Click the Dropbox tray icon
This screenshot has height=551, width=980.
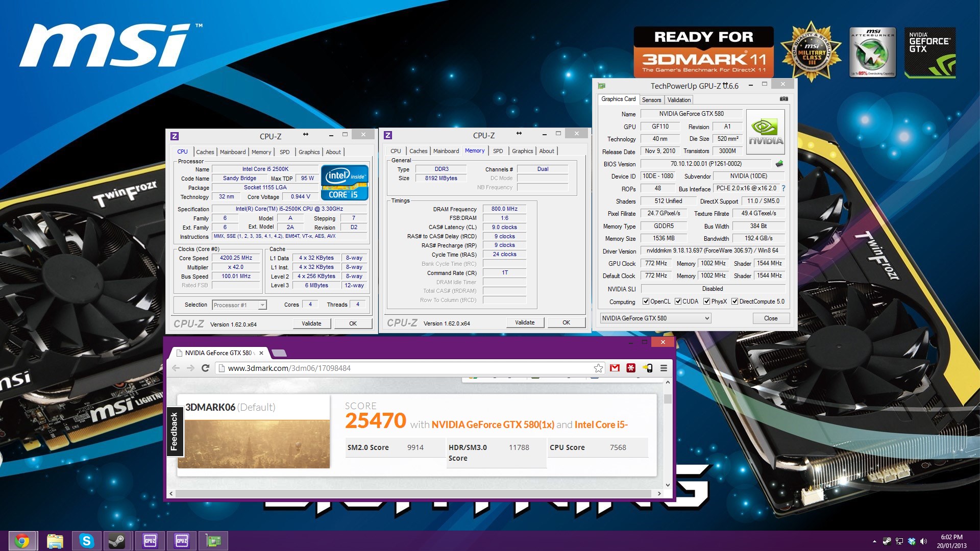pos(912,541)
